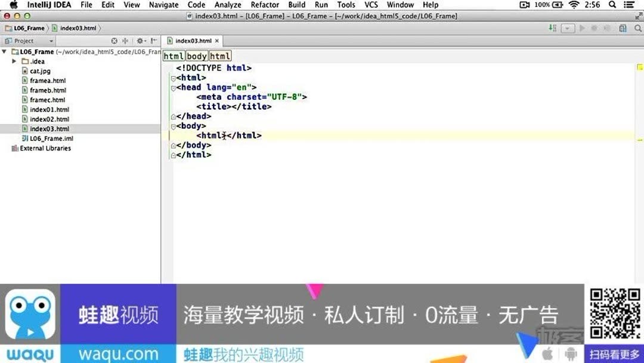
Task: Open the Project panel settings gear icon
Action: [x=140, y=41]
